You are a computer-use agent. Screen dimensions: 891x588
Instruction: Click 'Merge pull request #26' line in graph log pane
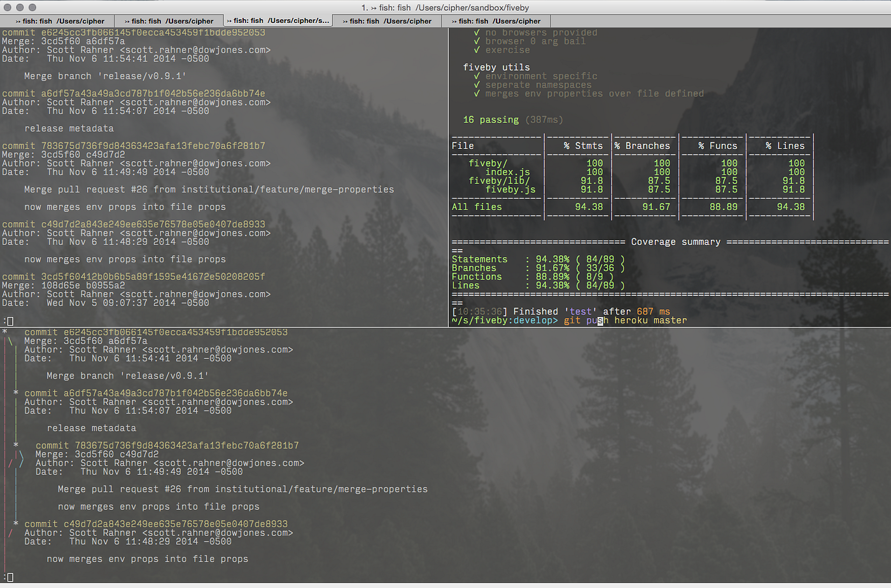242,489
